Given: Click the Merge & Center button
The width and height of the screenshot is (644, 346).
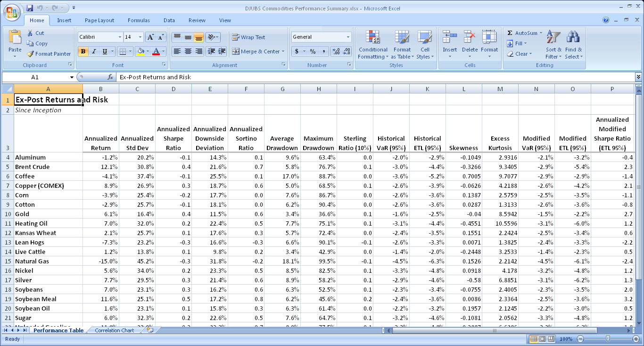Looking at the screenshot, I should pos(258,51).
